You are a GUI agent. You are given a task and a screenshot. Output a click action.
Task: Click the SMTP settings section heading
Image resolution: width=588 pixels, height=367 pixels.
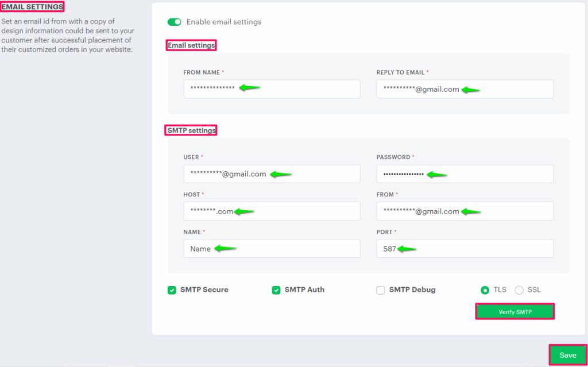click(192, 130)
